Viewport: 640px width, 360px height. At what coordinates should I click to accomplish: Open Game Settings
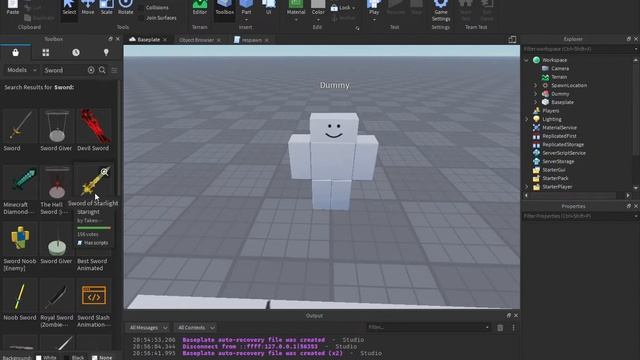tap(441, 11)
